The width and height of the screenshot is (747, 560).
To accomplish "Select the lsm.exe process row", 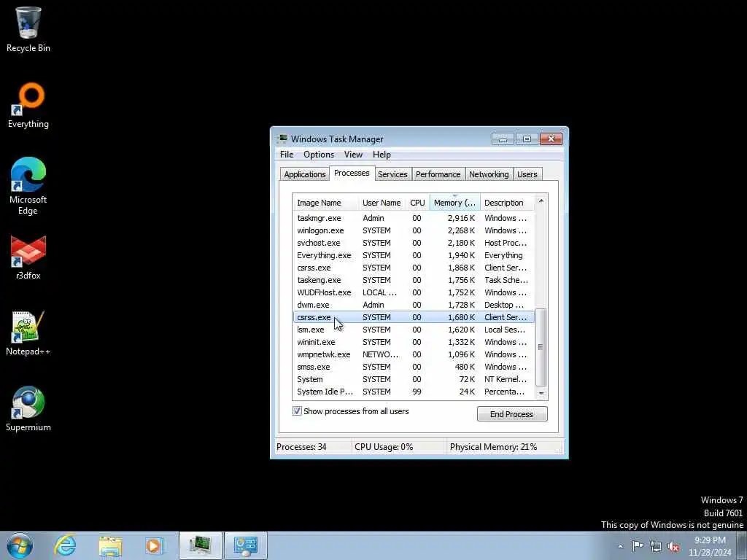I will 414,329.
